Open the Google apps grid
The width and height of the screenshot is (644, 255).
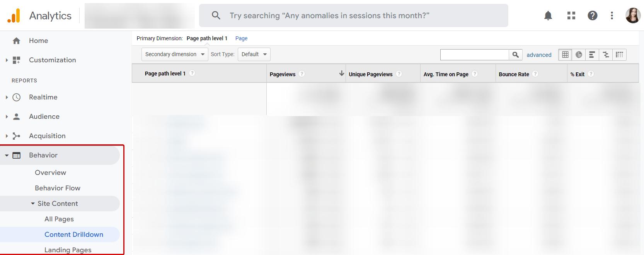[x=571, y=15]
